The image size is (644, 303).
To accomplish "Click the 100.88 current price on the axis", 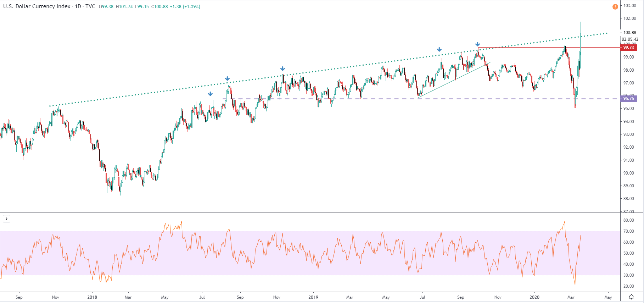I will [x=630, y=33].
